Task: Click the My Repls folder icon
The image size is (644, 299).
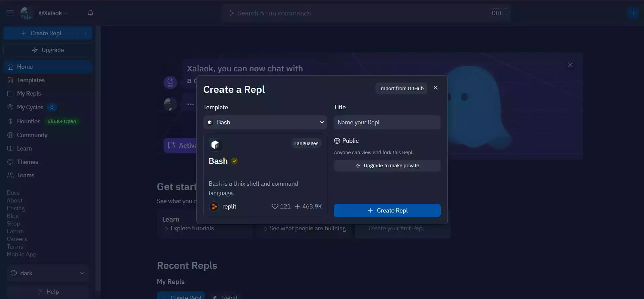Action: pos(10,94)
